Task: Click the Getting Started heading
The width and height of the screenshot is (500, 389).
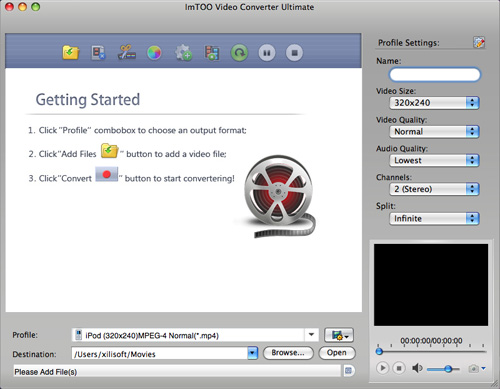Action: [88, 99]
